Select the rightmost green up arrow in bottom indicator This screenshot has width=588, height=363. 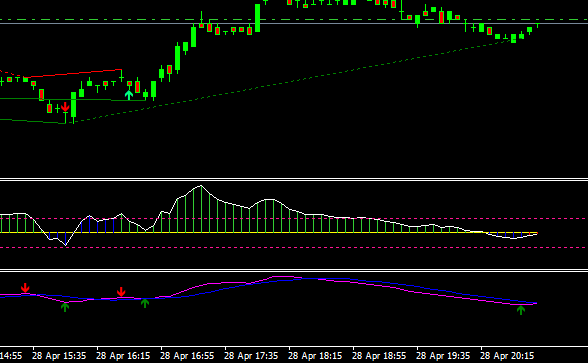[x=520, y=310]
